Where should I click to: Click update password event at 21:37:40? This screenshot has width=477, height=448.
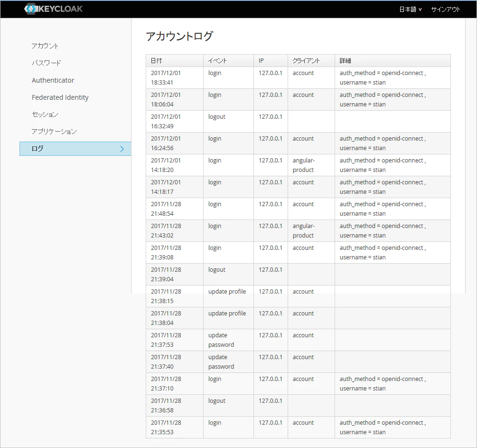coord(221,362)
